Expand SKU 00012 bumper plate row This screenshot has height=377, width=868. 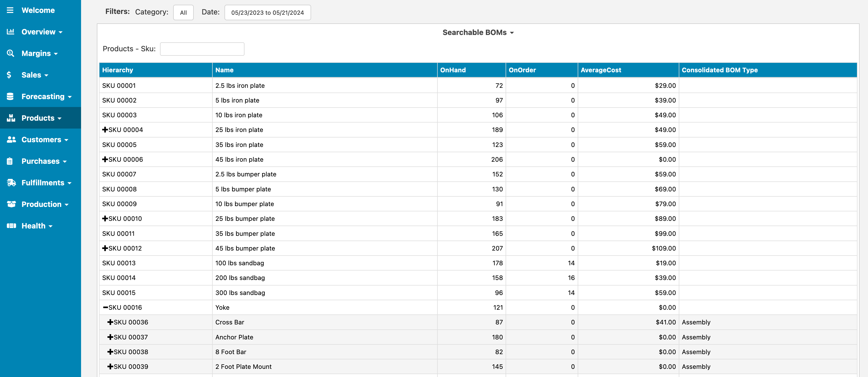[105, 248]
